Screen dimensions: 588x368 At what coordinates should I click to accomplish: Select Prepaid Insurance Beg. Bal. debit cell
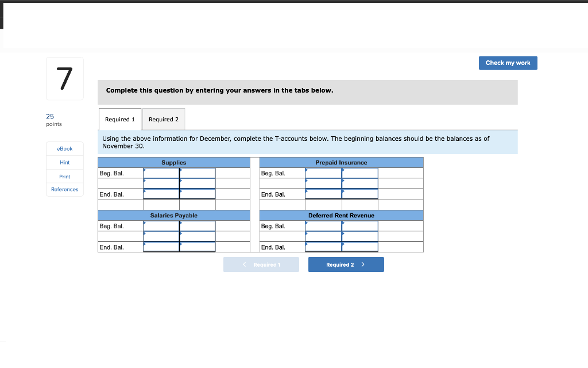point(323,173)
